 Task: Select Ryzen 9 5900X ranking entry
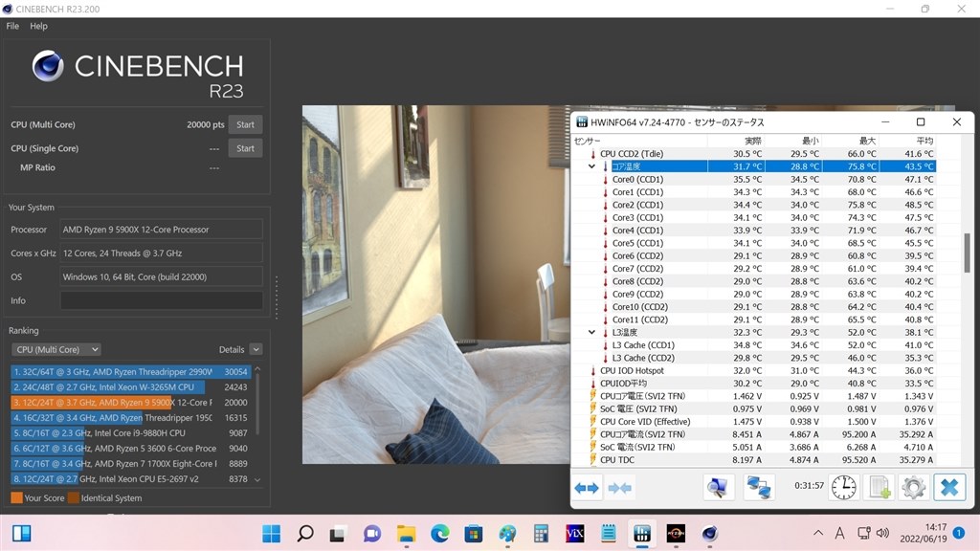[130, 403]
